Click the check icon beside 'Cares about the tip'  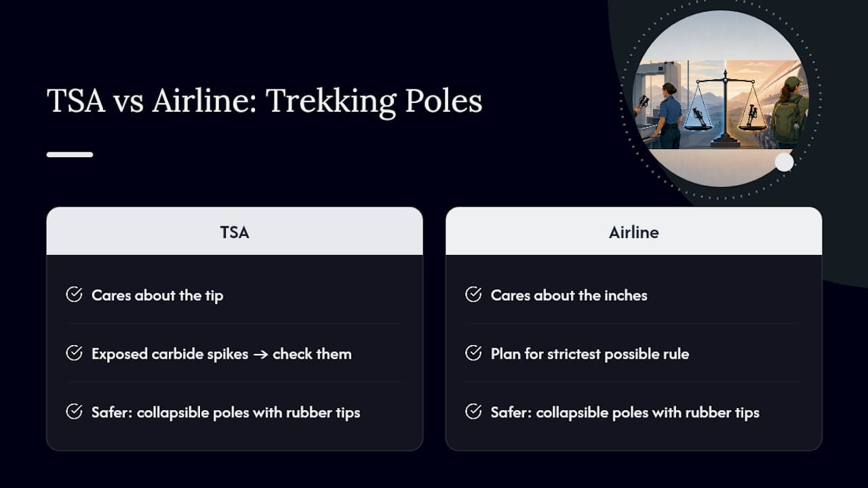[x=74, y=295]
